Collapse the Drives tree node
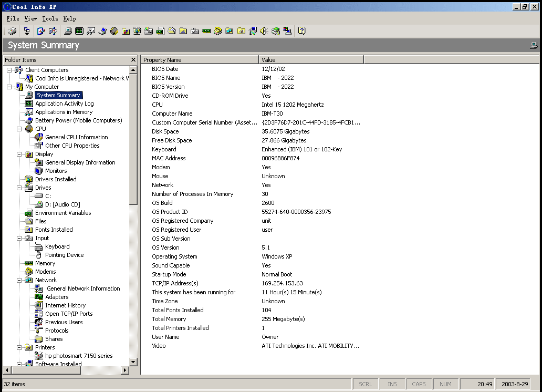The width and height of the screenshot is (542, 392). (x=19, y=188)
